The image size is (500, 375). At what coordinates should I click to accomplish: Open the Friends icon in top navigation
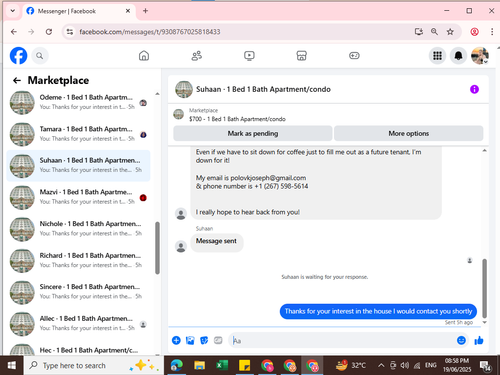pos(197,56)
